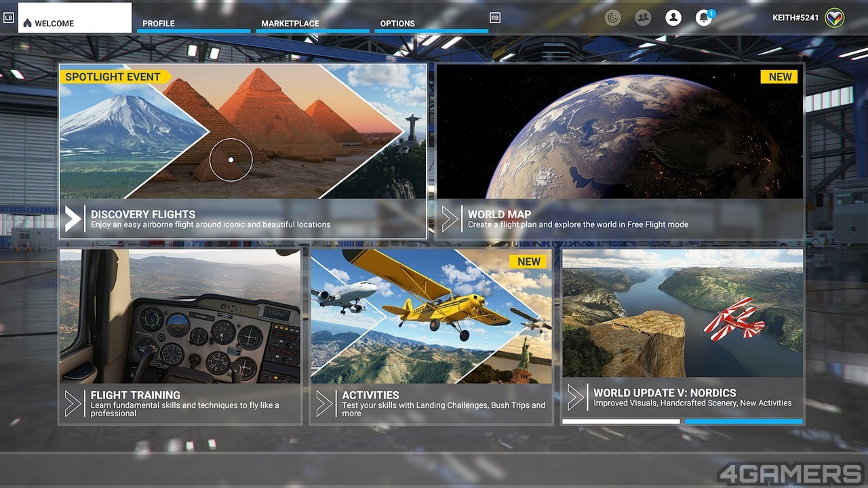This screenshot has width=868, height=488.
Task: Click the RB bumper icon
Action: point(495,18)
